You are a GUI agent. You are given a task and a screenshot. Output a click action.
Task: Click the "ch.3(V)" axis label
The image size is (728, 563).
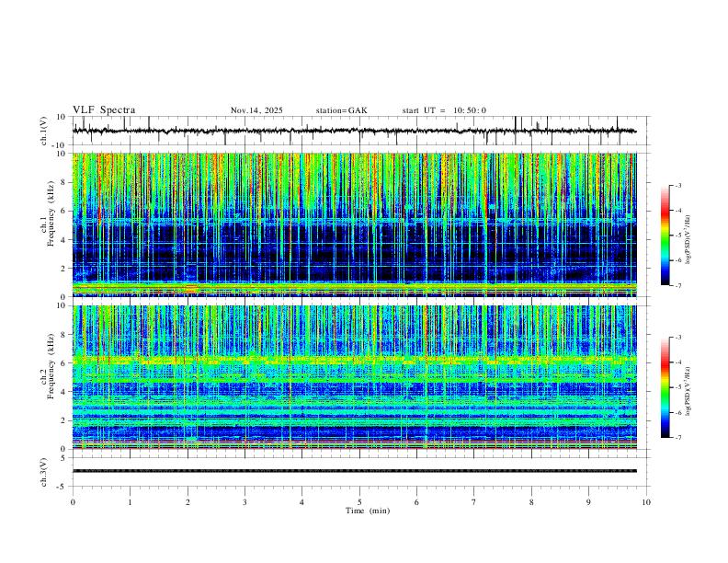[x=44, y=472]
